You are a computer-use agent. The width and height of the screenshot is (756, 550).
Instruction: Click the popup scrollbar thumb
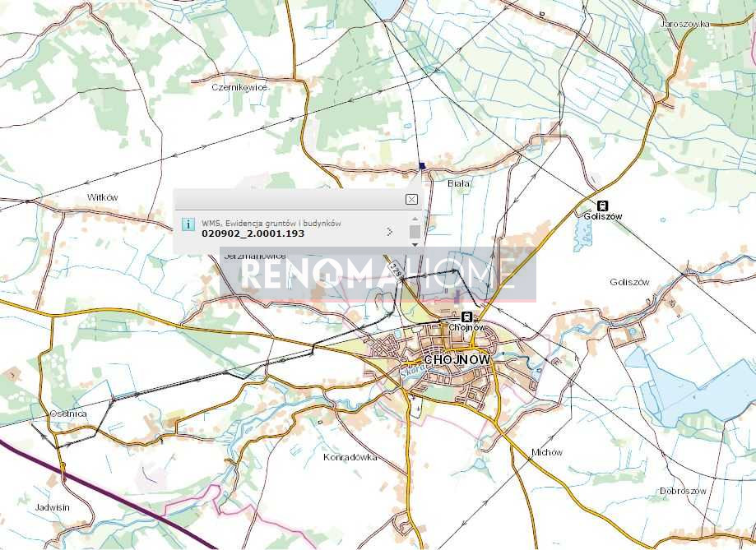[x=415, y=232]
